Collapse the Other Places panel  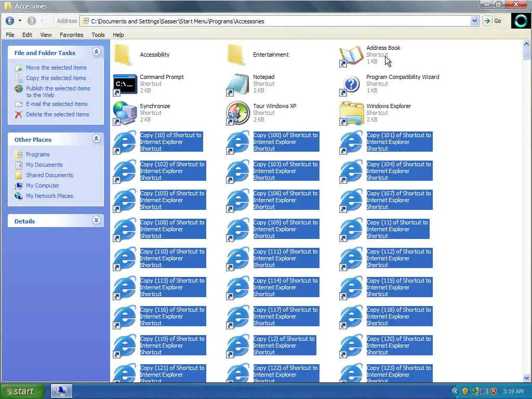96,138
